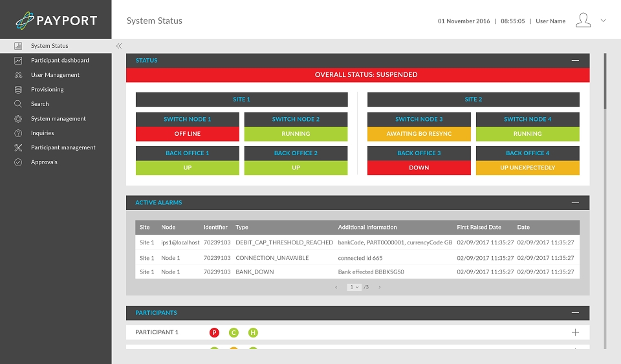The width and height of the screenshot is (621, 364).
Task: Open the Participant dashboard chart icon
Action: coord(18,61)
